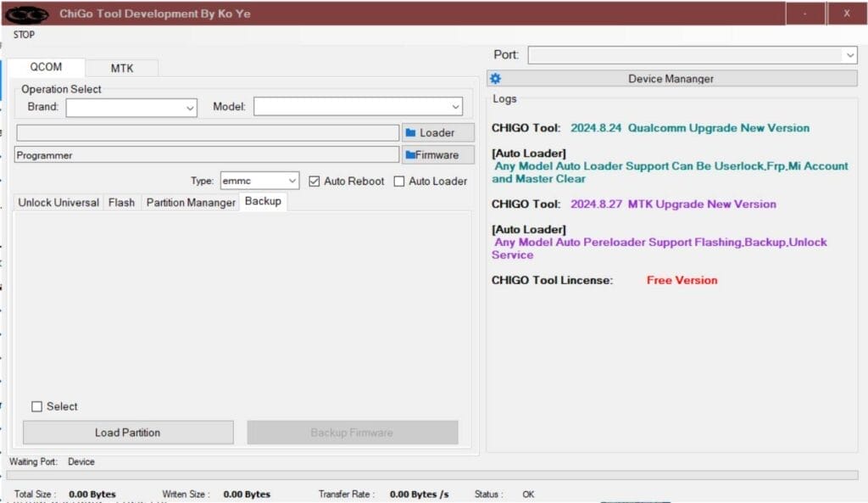868x503 pixels.
Task: Expand the Port selection dropdown
Action: pyautogui.click(x=850, y=55)
